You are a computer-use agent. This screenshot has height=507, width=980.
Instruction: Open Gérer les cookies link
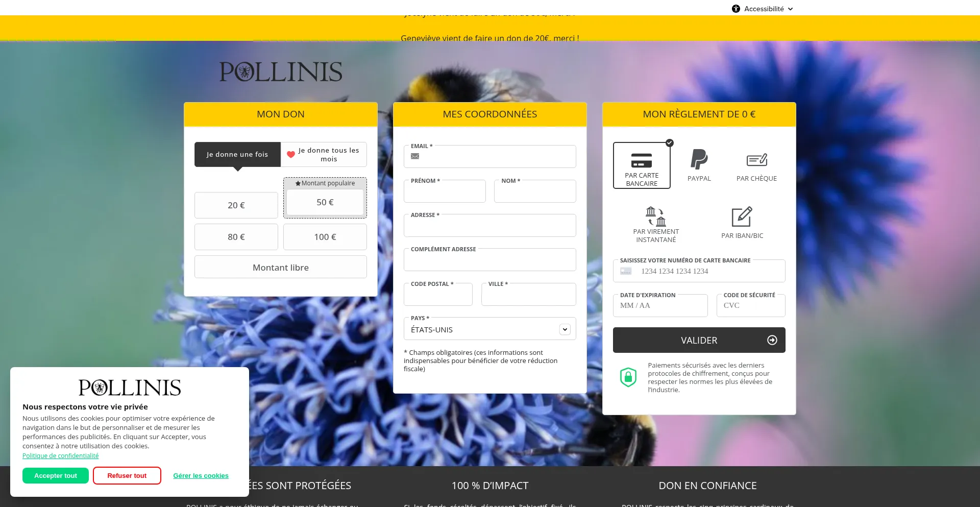point(201,475)
